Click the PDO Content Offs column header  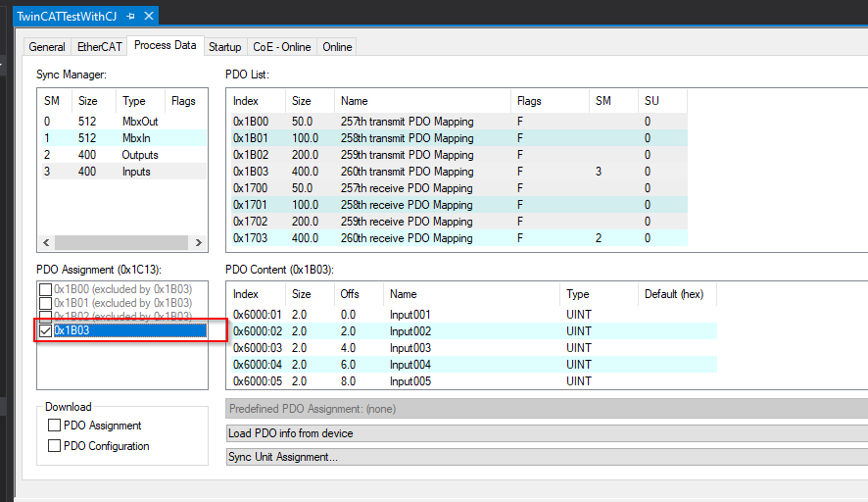click(x=359, y=294)
